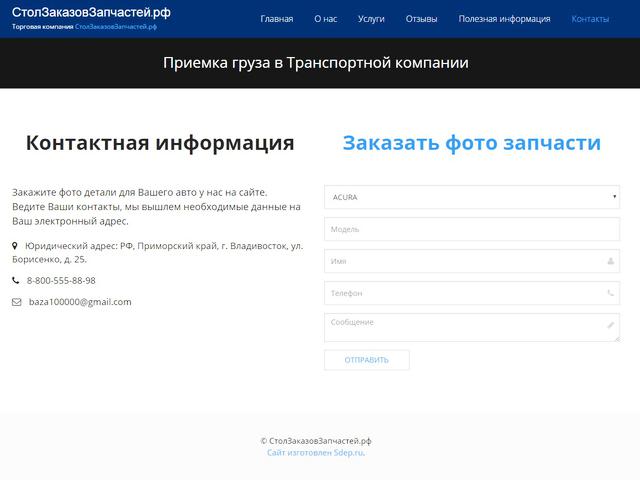Open Полезная информация menu item
Image resolution: width=640 pixels, height=480 pixels.
click(504, 19)
